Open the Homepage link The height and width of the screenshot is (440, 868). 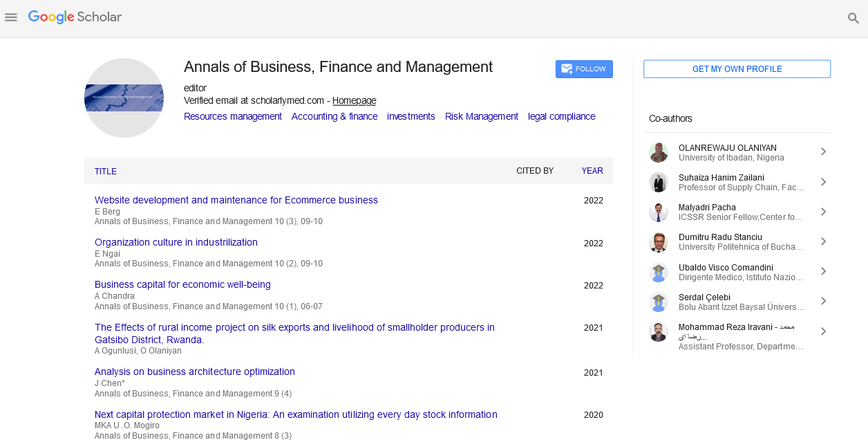click(354, 101)
